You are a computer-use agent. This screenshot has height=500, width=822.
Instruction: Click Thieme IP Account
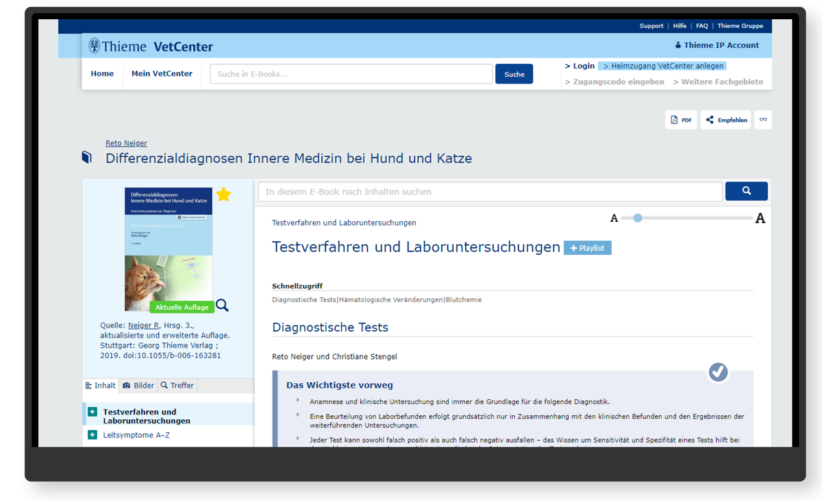point(717,46)
